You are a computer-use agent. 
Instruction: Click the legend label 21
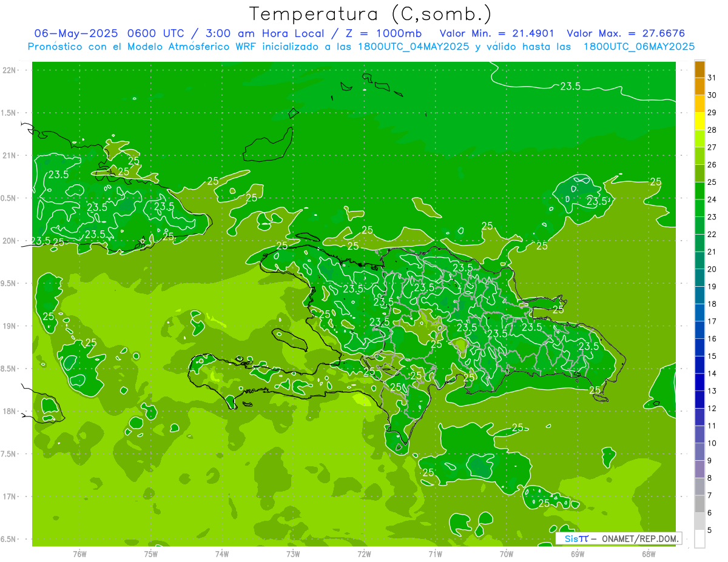(712, 252)
